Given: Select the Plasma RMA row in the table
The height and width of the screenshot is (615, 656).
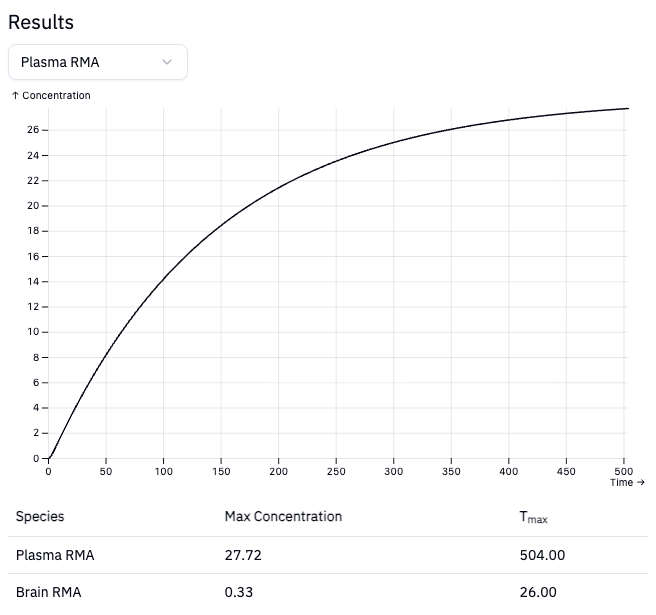Looking at the screenshot, I should 57,555.
